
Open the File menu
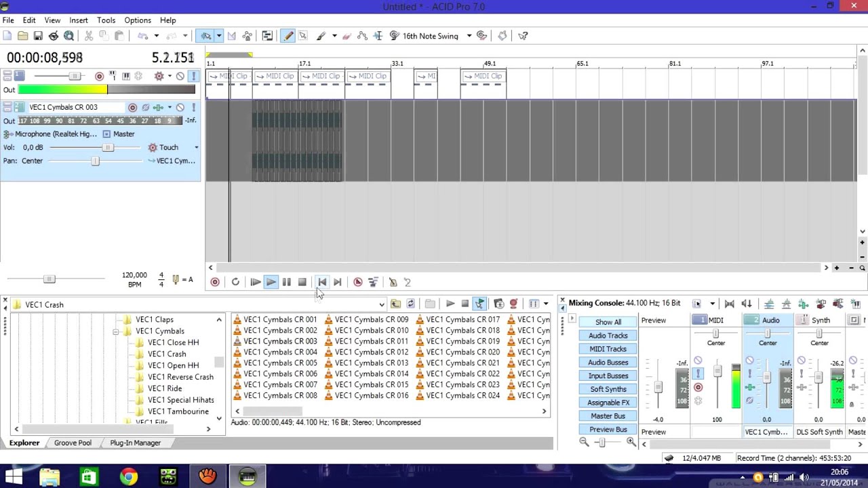[x=8, y=20]
